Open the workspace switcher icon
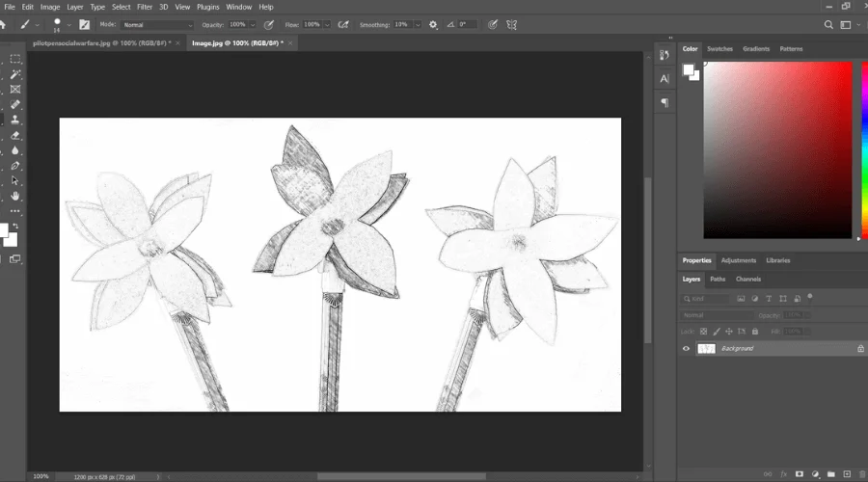Viewport: 868px width, 482px height. [x=845, y=24]
